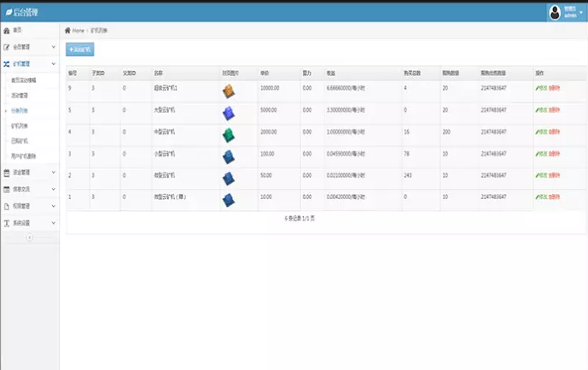Click red 删除 in the 50.00 row
588x370 pixels.
pyautogui.click(x=554, y=175)
